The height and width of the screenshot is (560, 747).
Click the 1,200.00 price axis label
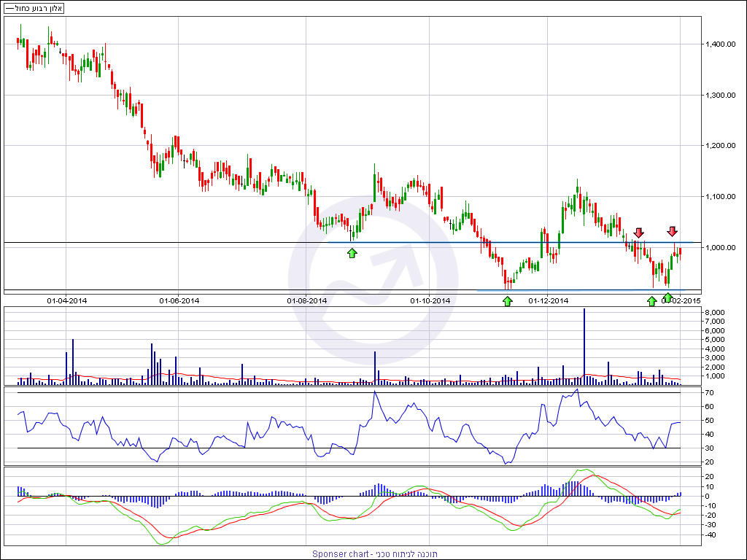(720, 146)
